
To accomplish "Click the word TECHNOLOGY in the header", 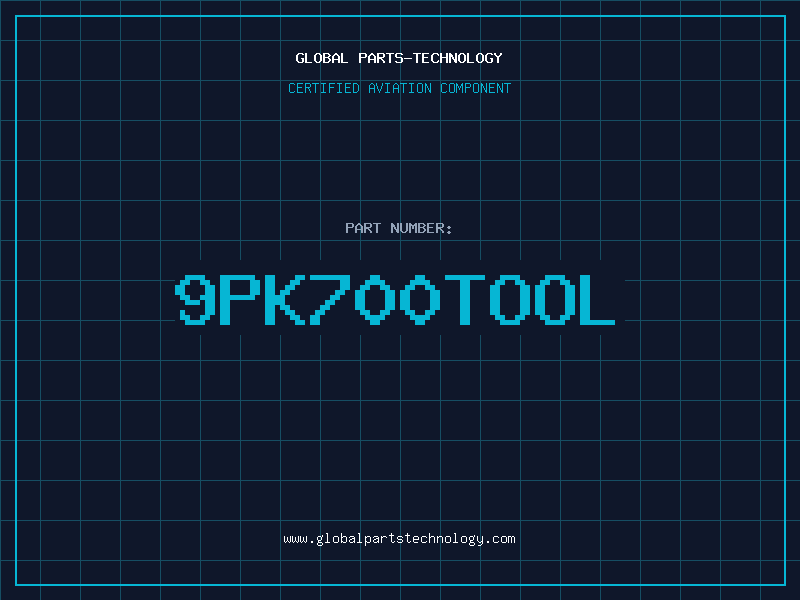I will tap(458, 58).
